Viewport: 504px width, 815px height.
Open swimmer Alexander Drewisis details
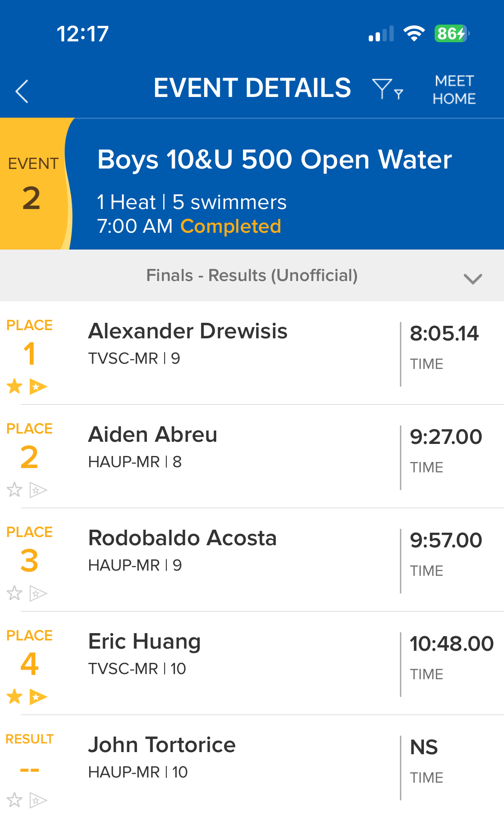[x=188, y=331]
